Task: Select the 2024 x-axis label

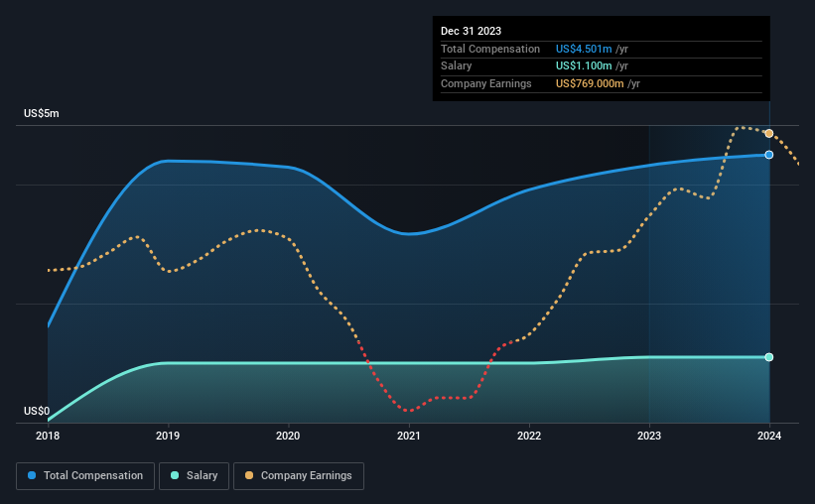Action: 769,436
